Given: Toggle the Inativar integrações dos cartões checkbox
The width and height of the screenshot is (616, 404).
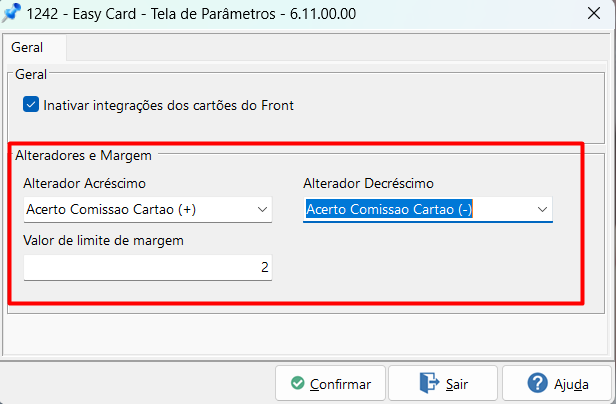Looking at the screenshot, I should 31,104.
